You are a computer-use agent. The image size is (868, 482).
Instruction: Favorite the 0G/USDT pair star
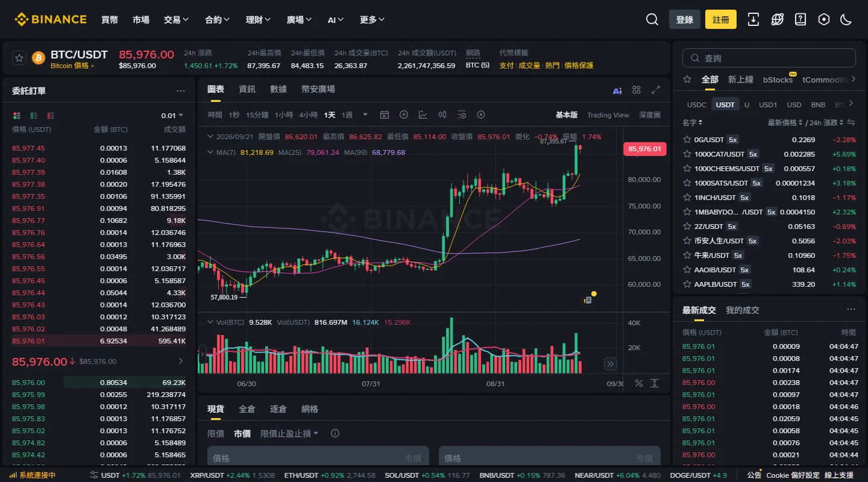pyautogui.click(x=687, y=139)
